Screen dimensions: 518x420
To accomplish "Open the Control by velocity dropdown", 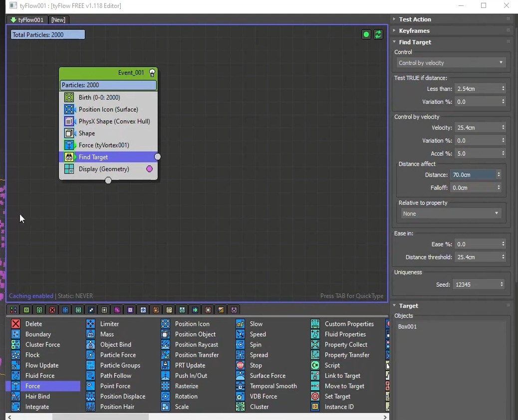I will 450,63.
